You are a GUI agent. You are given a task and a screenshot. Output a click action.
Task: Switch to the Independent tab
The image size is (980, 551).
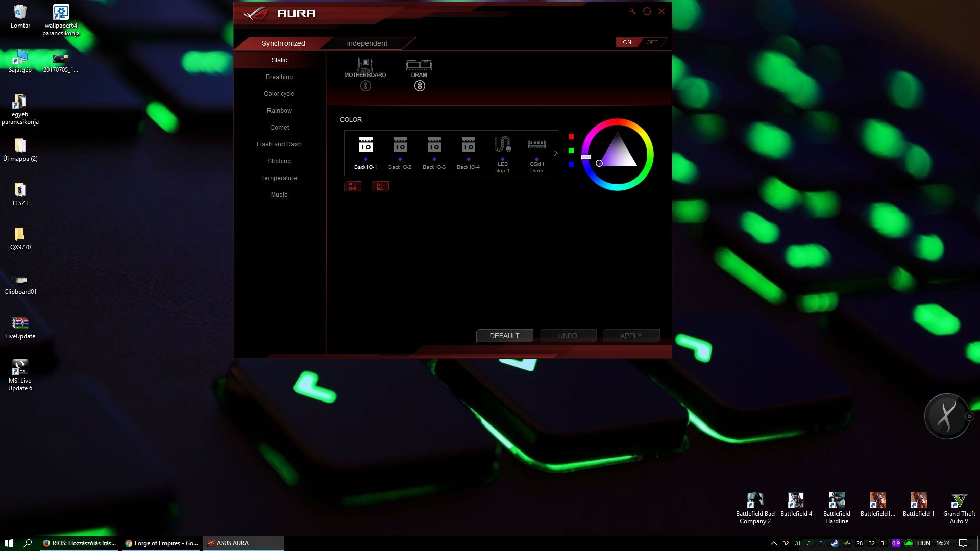tap(367, 43)
